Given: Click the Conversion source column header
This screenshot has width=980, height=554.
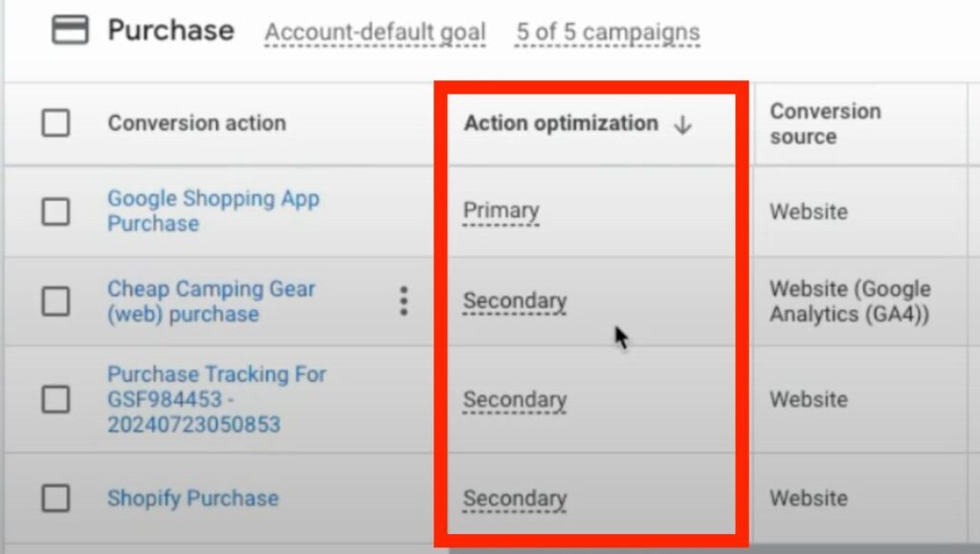Looking at the screenshot, I should point(825,123).
